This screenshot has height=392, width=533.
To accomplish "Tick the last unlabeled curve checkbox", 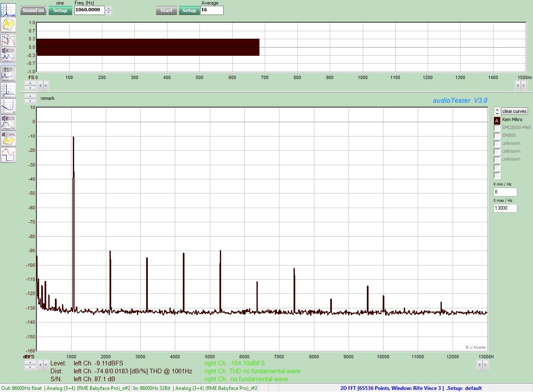I will click(x=497, y=175).
